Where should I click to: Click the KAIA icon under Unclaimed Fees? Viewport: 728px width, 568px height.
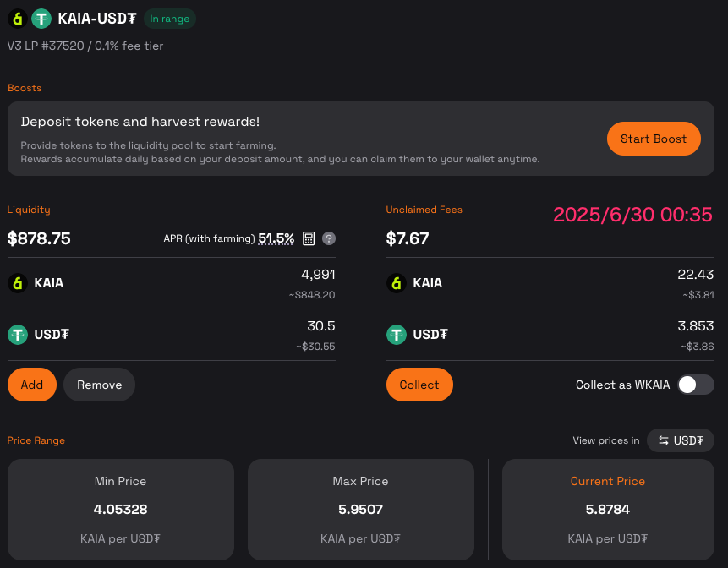click(397, 283)
